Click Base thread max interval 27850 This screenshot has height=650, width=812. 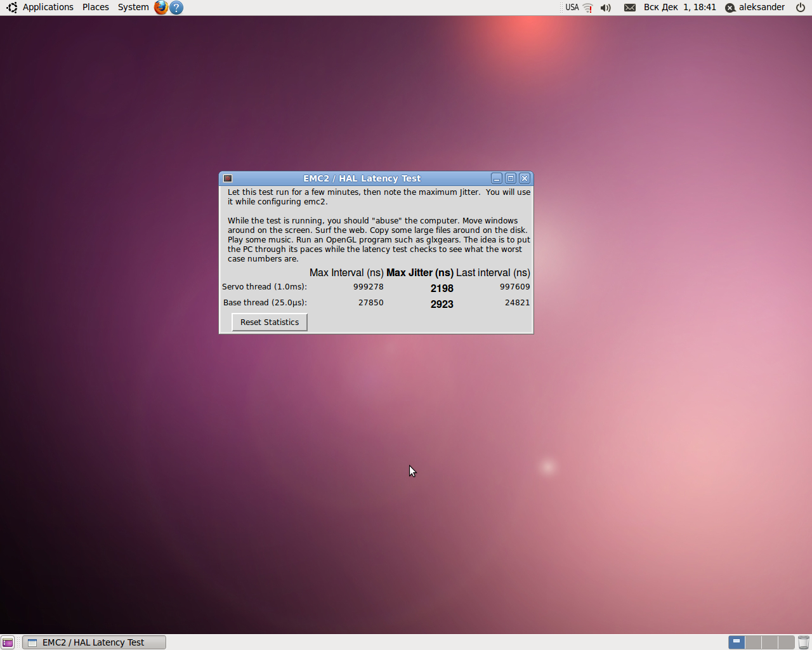coord(371,303)
